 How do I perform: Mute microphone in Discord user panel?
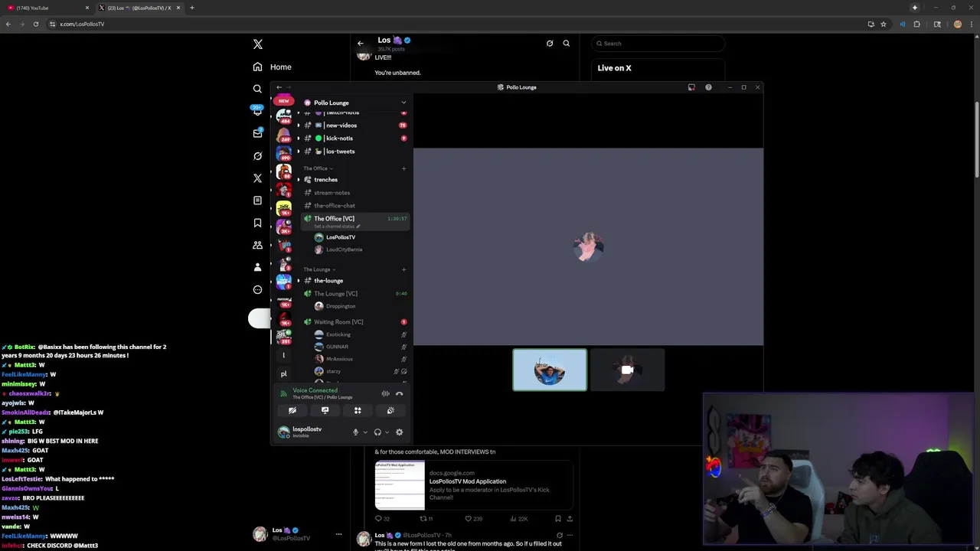coord(355,432)
